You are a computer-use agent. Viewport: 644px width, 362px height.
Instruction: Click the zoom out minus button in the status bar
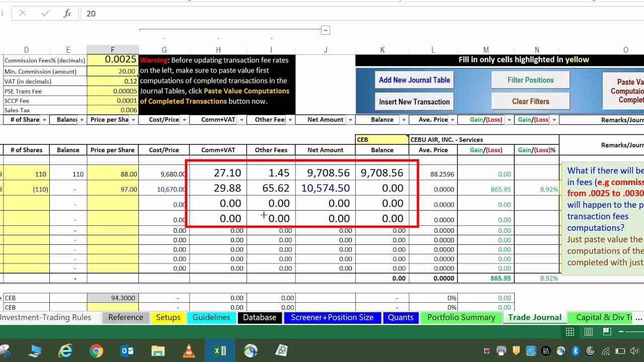click(621, 332)
